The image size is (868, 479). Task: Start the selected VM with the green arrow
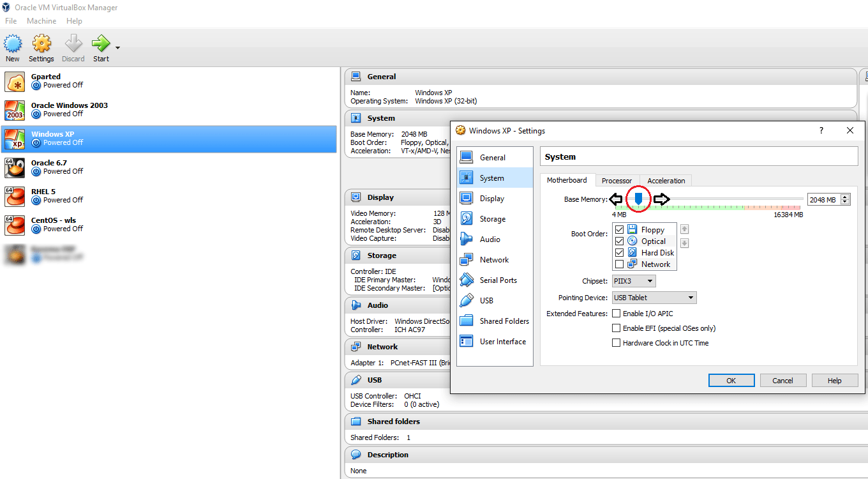(101, 49)
